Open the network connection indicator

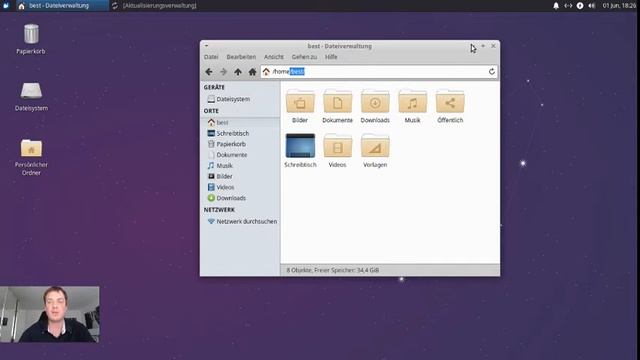(x=568, y=6)
